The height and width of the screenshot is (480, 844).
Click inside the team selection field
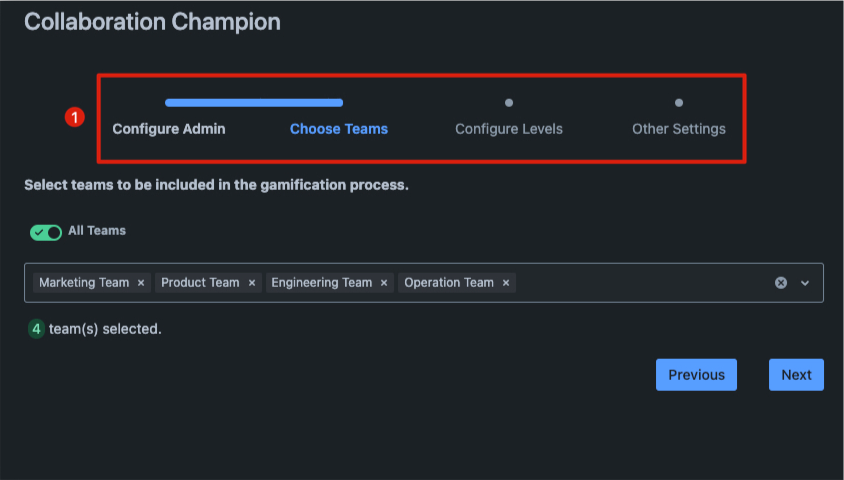640,283
